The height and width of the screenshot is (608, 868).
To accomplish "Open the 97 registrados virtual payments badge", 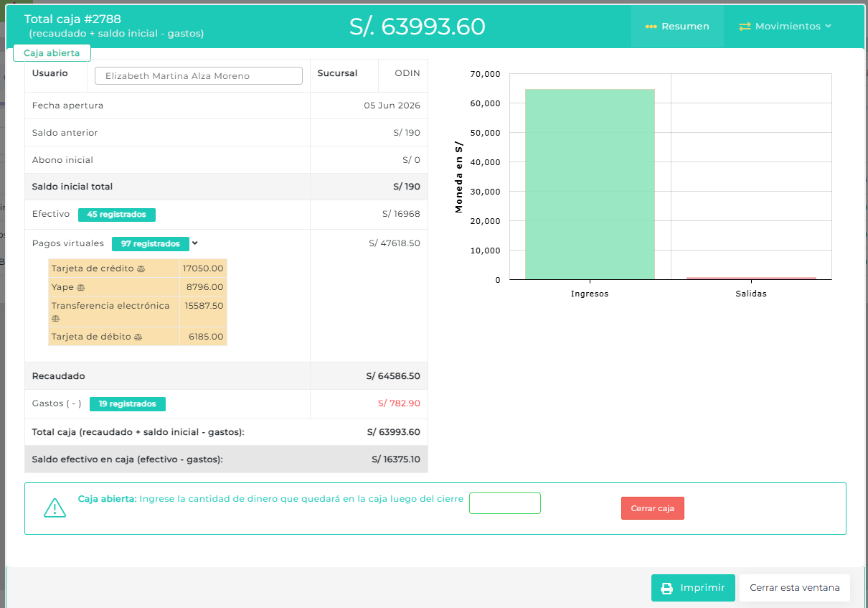I will point(151,244).
